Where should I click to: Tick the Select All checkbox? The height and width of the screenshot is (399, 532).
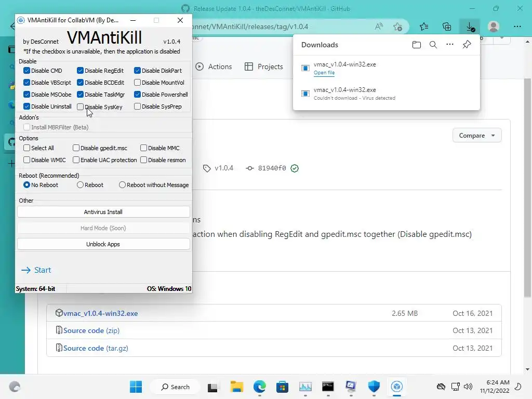[x=27, y=148]
